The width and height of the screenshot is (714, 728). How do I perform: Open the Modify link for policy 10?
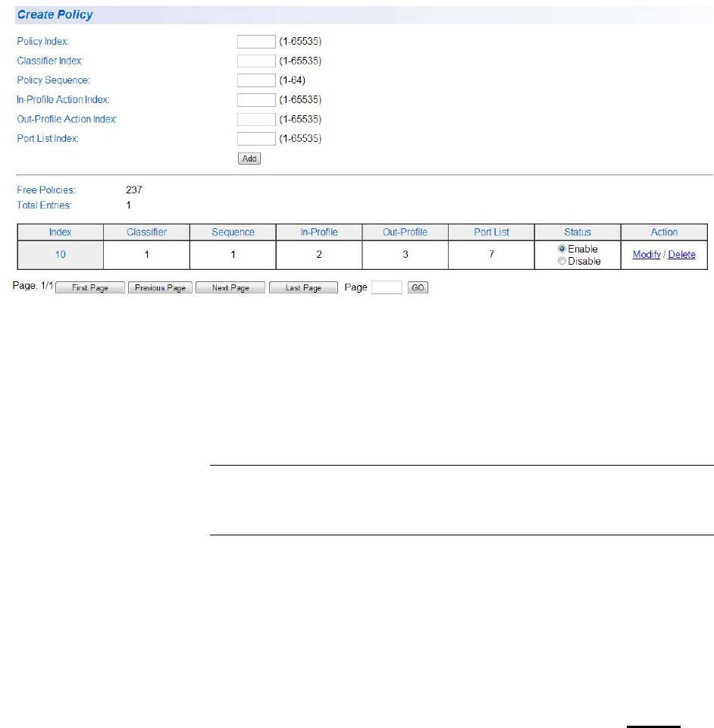click(x=647, y=255)
